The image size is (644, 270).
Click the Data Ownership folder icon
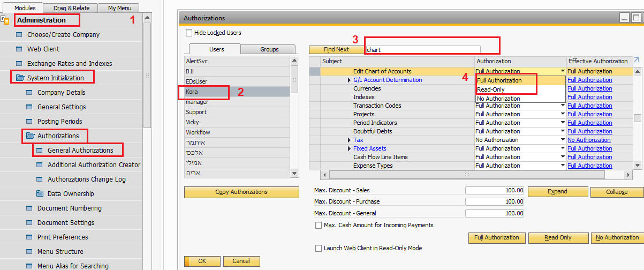point(40,194)
